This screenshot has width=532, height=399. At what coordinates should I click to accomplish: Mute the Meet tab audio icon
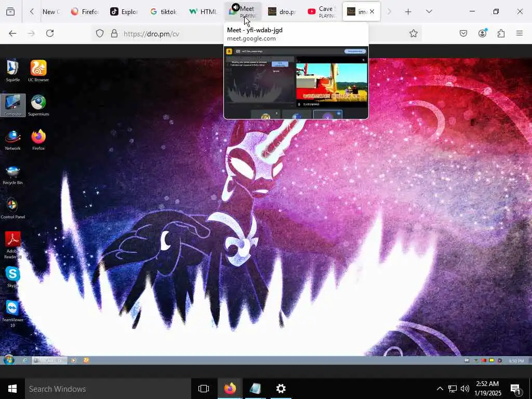click(x=235, y=7)
